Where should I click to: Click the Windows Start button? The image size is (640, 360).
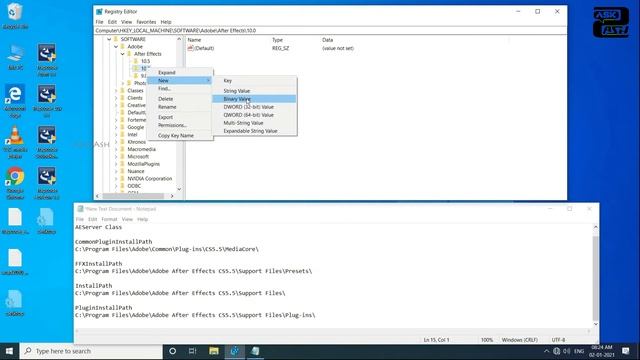[x=9, y=351]
